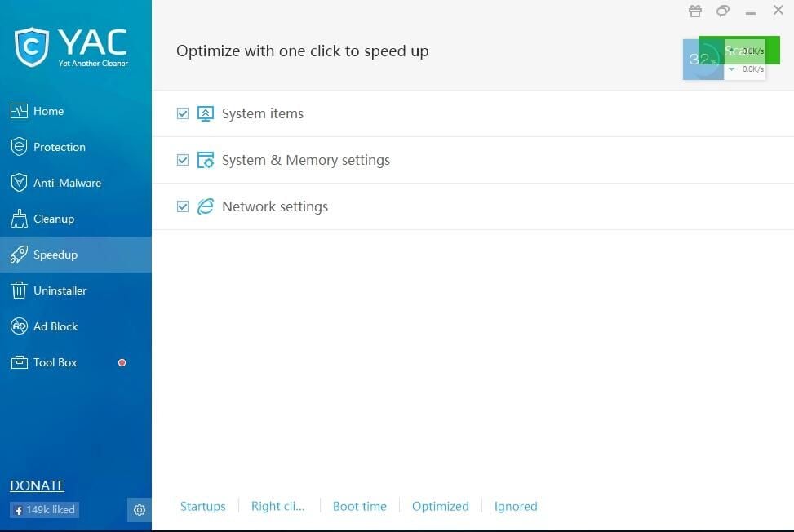The width and height of the screenshot is (794, 532).
Task: Click the gift box icon
Action: tap(695, 11)
